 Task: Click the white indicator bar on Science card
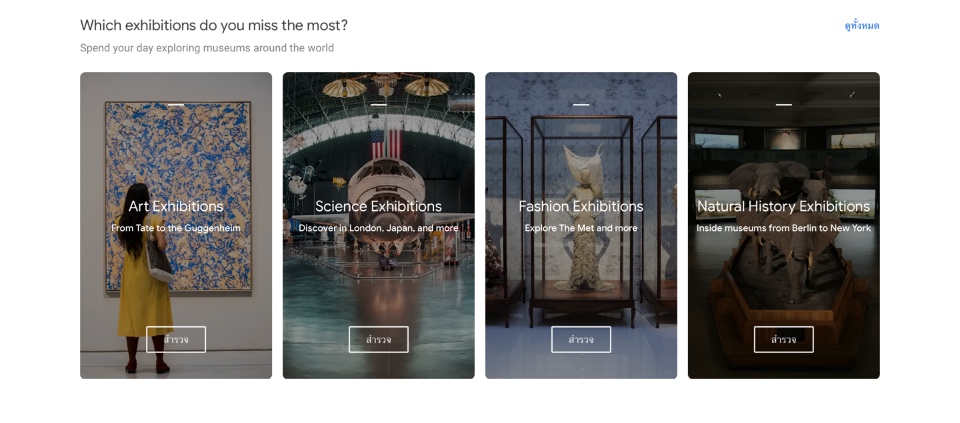coord(378,105)
